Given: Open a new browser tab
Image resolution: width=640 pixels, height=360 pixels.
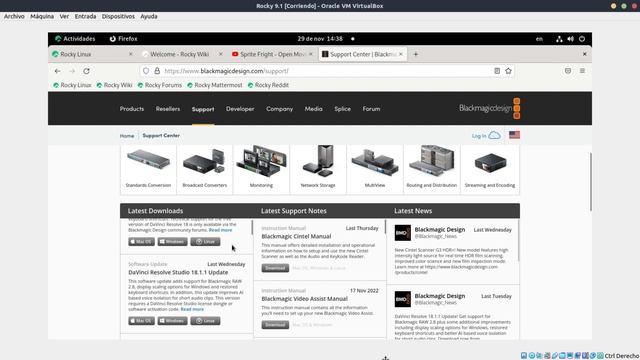Looking at the screenshot, I should [416, 54].
